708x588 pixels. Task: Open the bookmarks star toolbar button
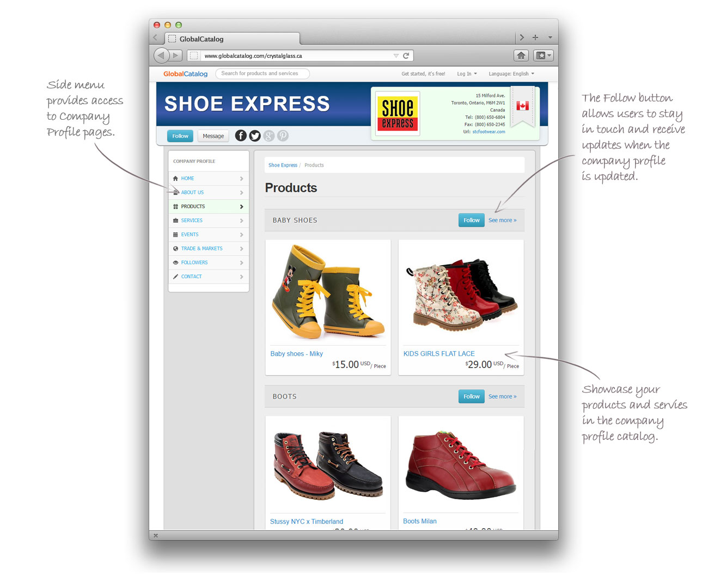point(543,56)
